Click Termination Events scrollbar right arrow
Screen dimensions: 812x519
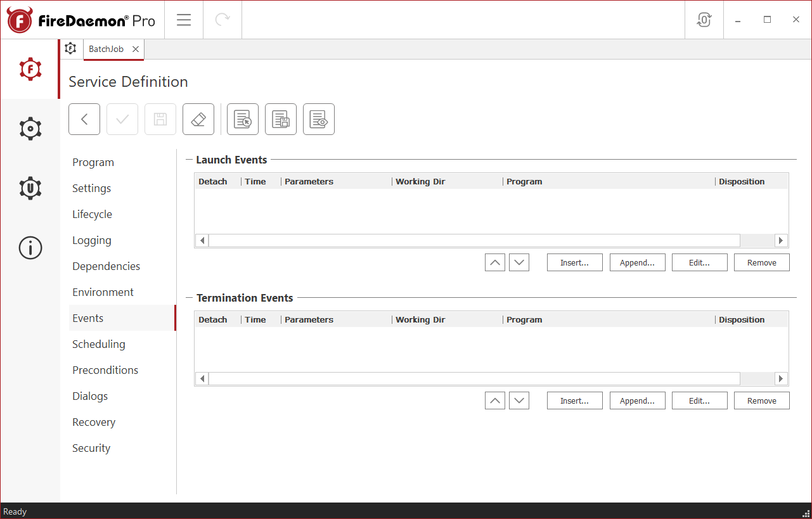tap(781, 379)
